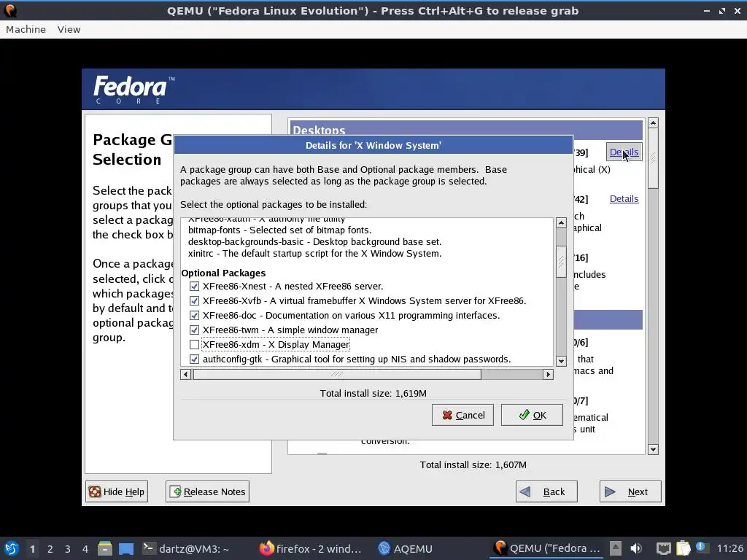Screen dimensions: 747x560
Task: Toggle XFree86-doc documentation package
Action: point(194,315)
